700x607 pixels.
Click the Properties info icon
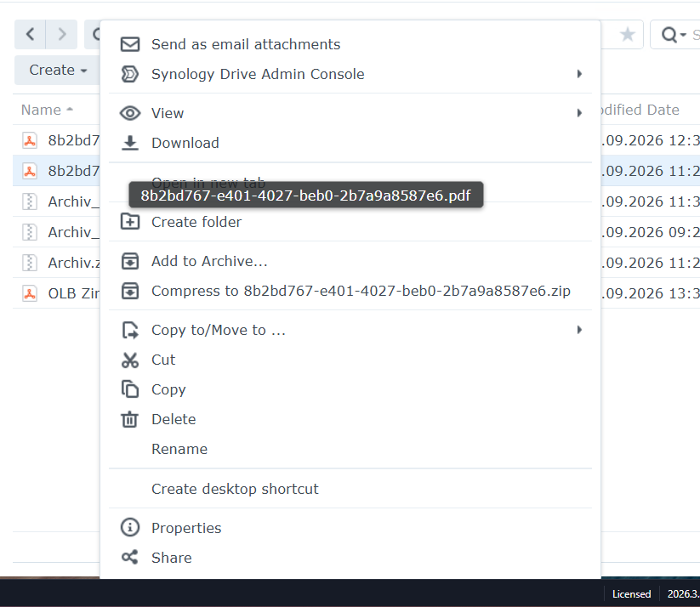tap(130, 528)
